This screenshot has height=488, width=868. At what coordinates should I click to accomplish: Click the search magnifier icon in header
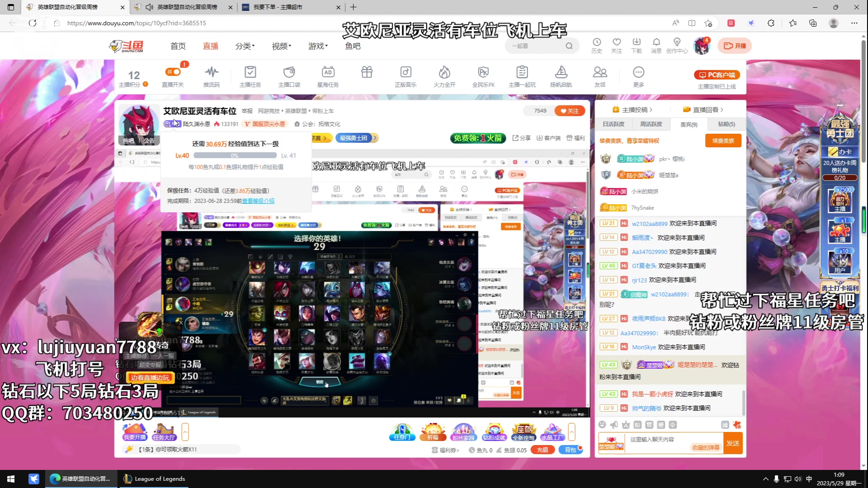pos(569,46)
